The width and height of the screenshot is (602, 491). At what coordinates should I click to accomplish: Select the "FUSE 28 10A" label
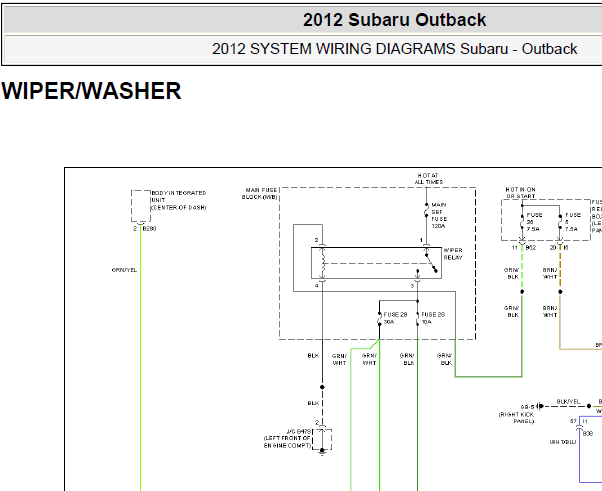click(433, 318)
